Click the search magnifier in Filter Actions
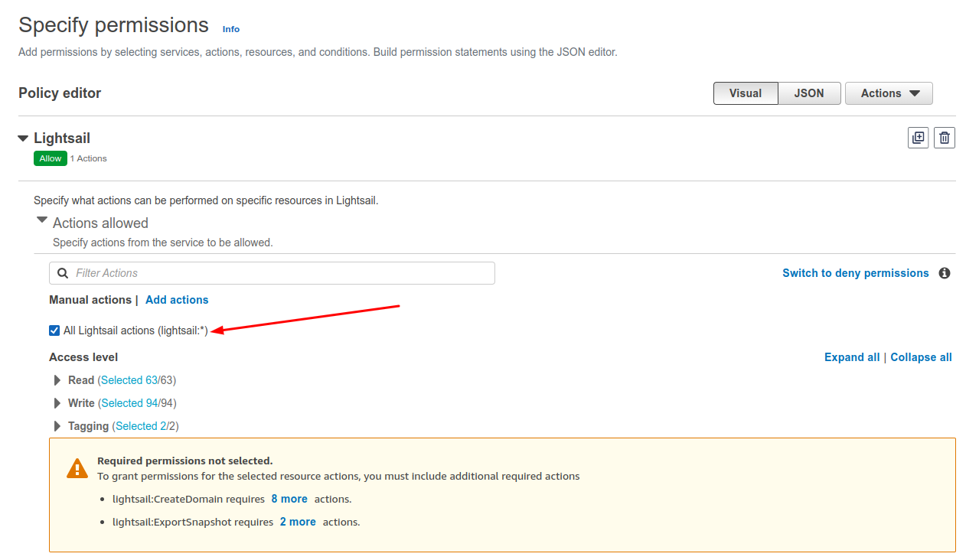The width and height of the screenshot is (979, 560). pyautogui.click(x=63, y=273)
